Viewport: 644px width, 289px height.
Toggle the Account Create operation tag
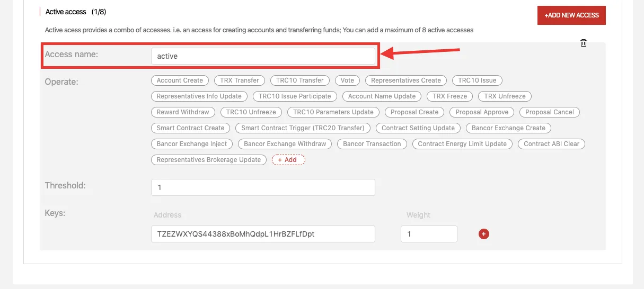(x=180, y=80)
